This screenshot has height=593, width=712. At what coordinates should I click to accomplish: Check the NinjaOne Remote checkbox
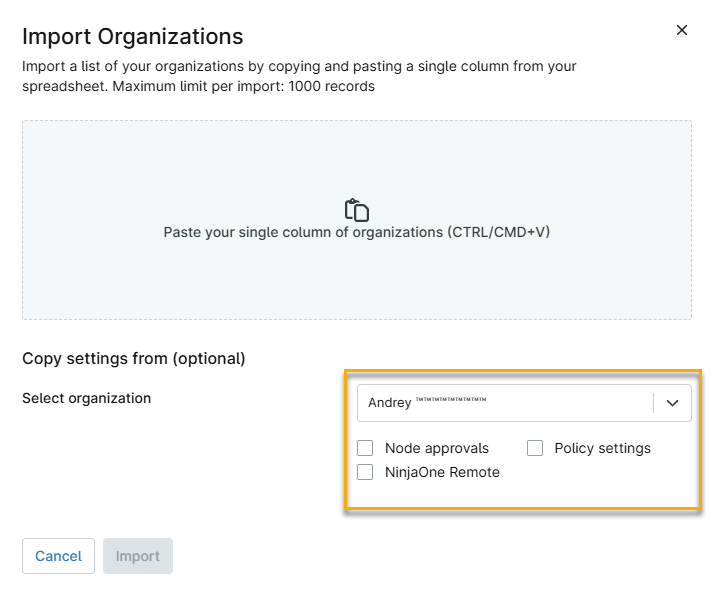point(365,472)
